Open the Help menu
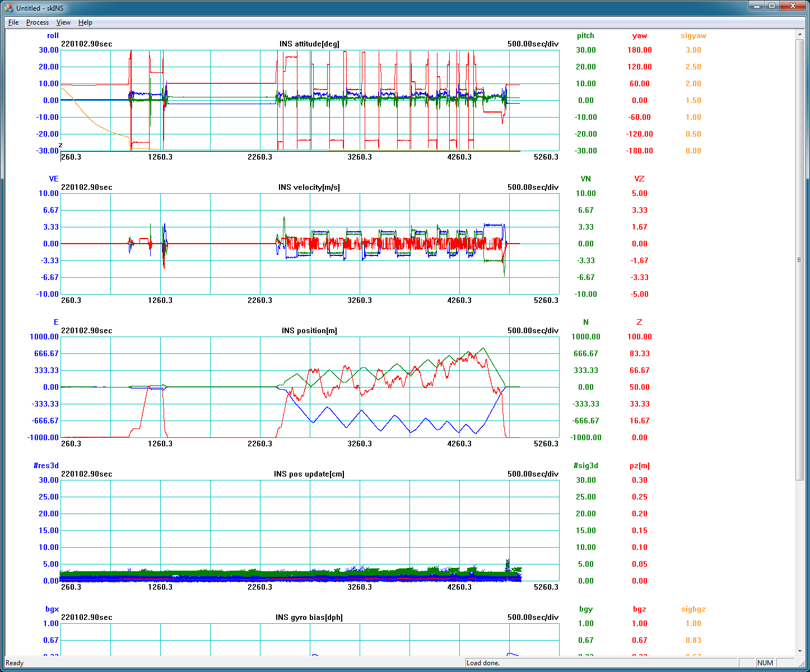The image size is (810, 672). pos(85,22)
